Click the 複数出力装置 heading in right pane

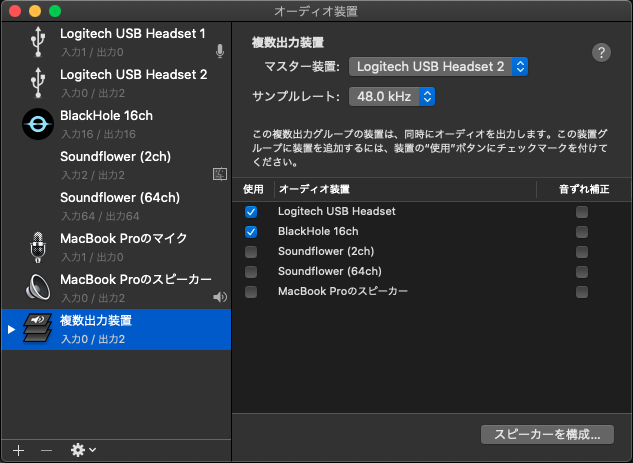coord(288,43)
